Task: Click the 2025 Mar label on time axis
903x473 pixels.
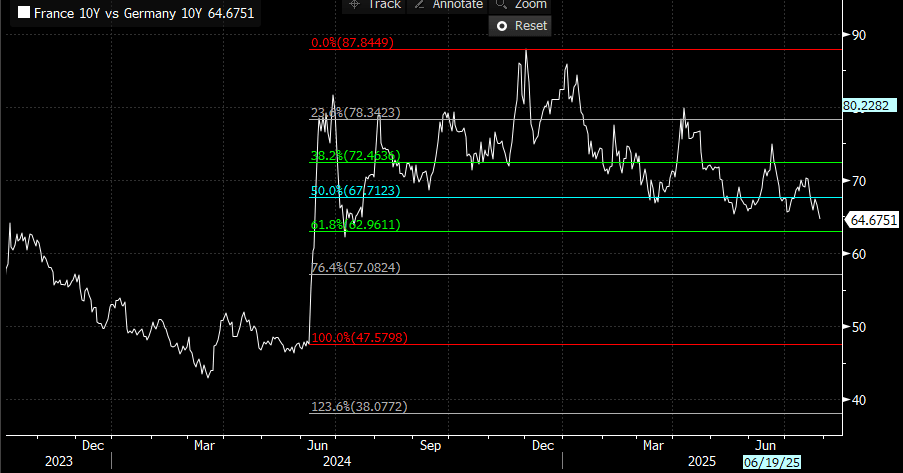Action: coord(653,446)
